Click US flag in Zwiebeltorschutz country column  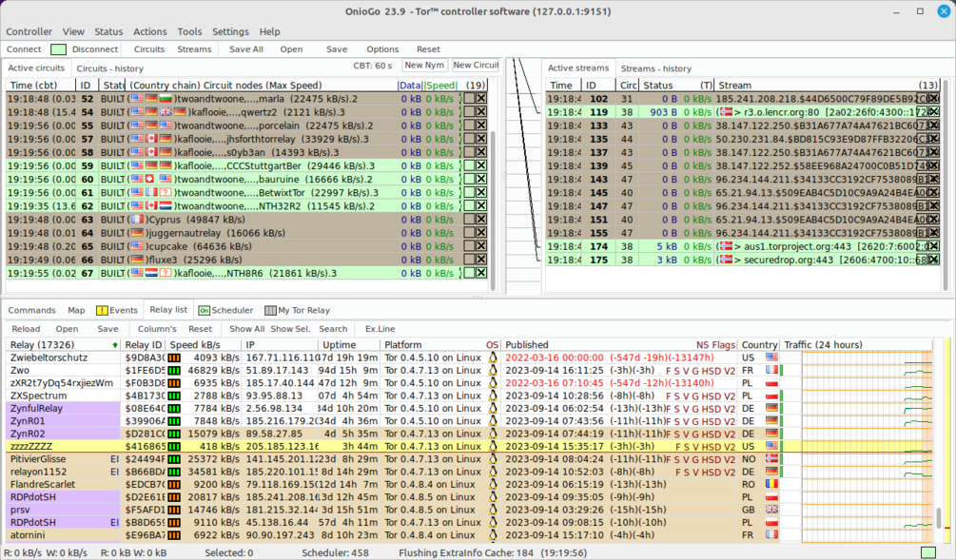pyautogui.click(x=771, y=357)
